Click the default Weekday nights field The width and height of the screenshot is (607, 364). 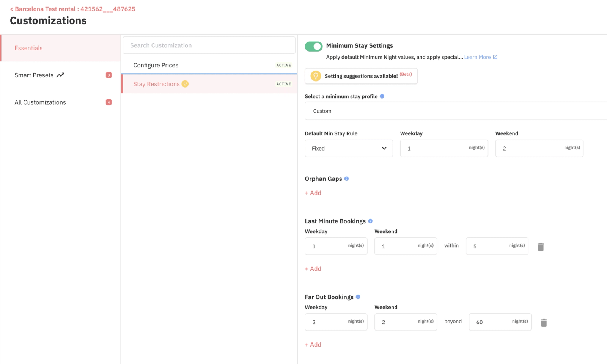[x=444, y=148]
